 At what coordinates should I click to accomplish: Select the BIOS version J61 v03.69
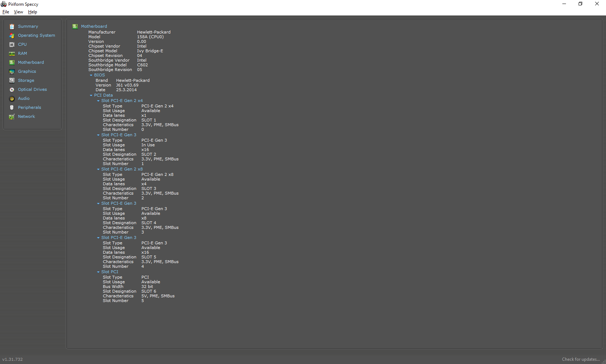[127, 85]
